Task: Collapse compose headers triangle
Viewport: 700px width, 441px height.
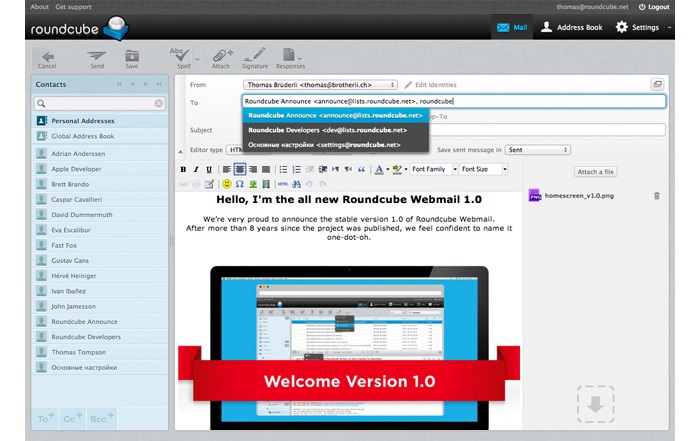Action: pyautogui.click(x=180, y=152)
